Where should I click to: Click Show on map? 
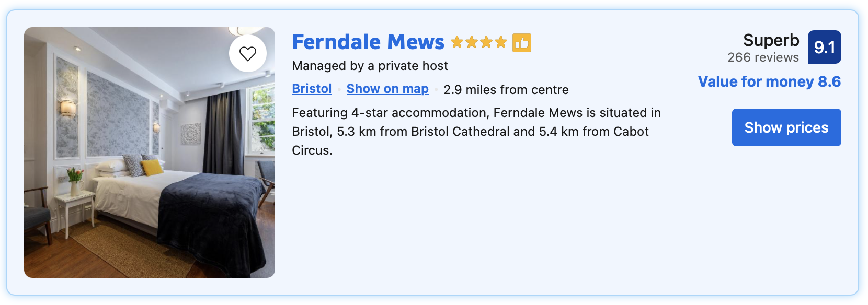coord(387,89)
